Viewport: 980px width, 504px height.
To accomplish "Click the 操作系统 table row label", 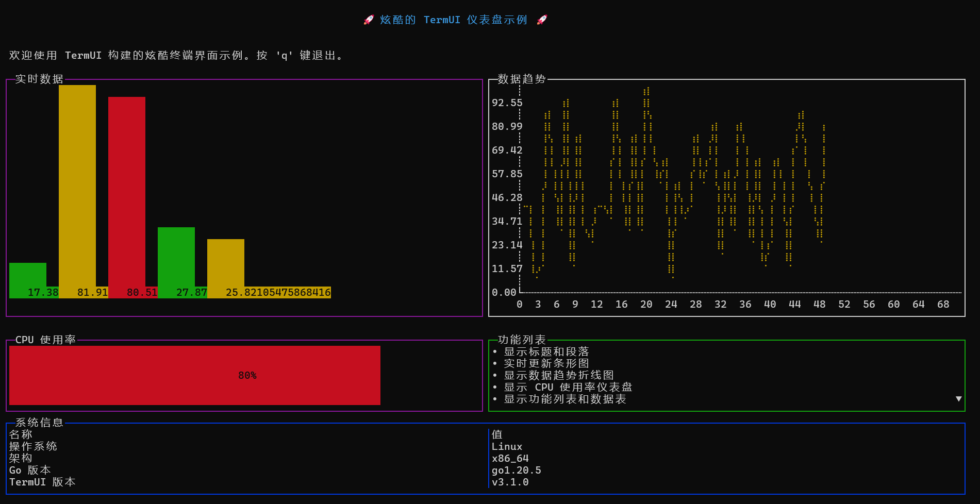I will (33, 446).
